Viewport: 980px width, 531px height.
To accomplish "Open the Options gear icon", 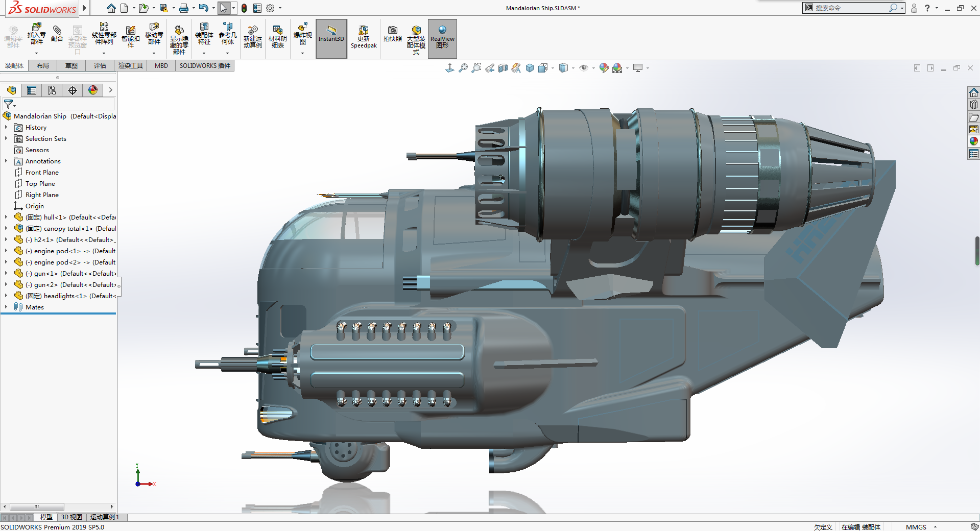I will pyautogui.click(x=271, y=8).
